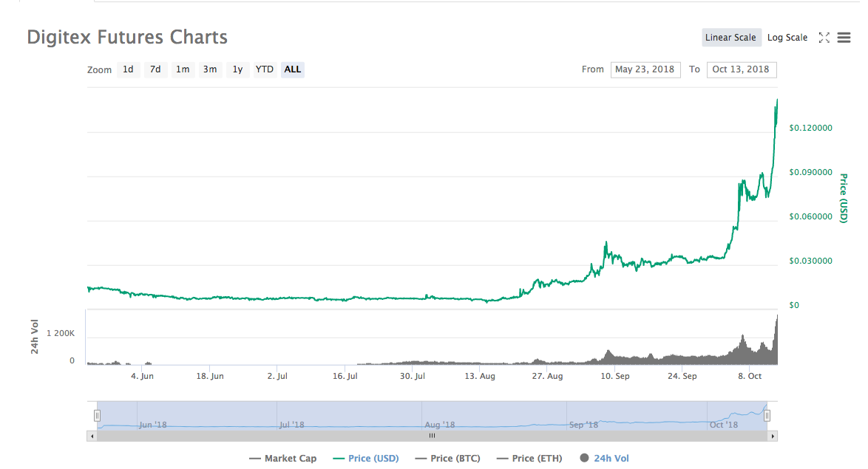The width and height of the screenshot is (868, 469).
Task: Click the left navigator range handle
Action: point(97,415)
